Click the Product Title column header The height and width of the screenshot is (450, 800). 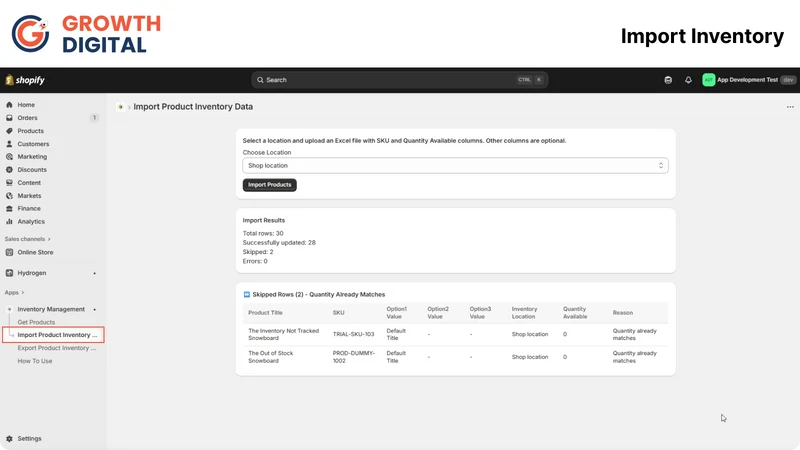click(x=265, y=313)
